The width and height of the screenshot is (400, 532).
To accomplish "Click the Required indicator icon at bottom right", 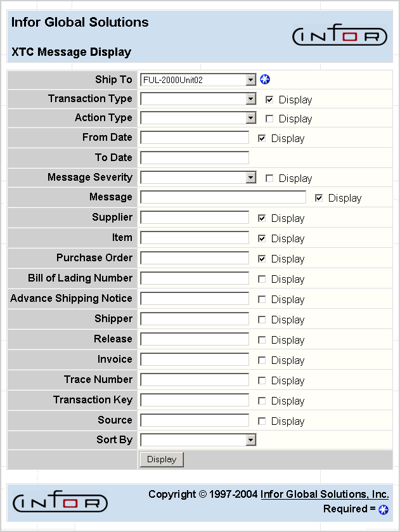I will pyautogui.click(x=382, y=509).
